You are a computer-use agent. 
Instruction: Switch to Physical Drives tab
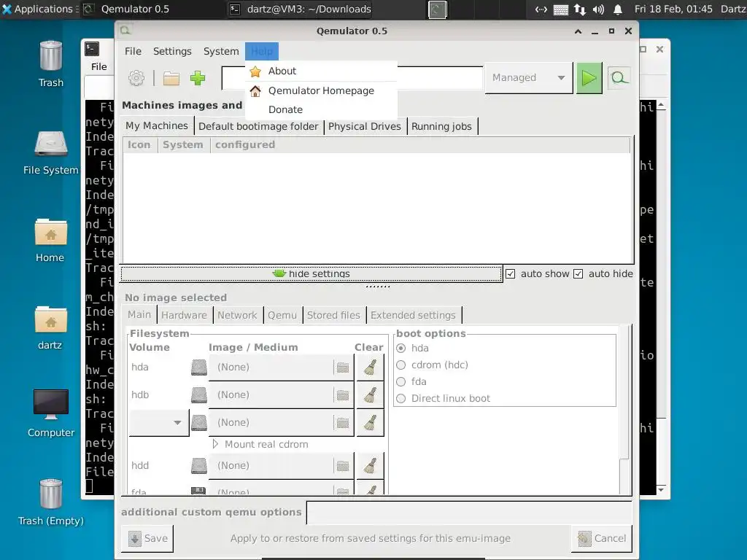365,126
